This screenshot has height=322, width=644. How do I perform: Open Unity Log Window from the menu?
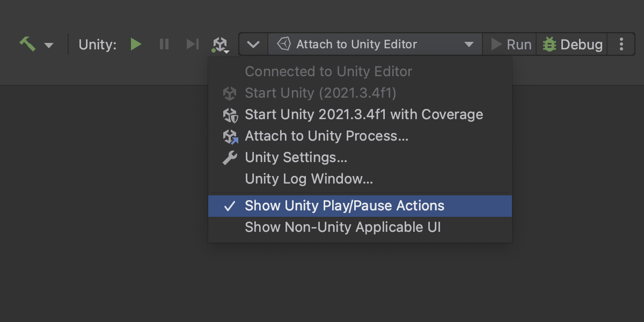point(309,179)
